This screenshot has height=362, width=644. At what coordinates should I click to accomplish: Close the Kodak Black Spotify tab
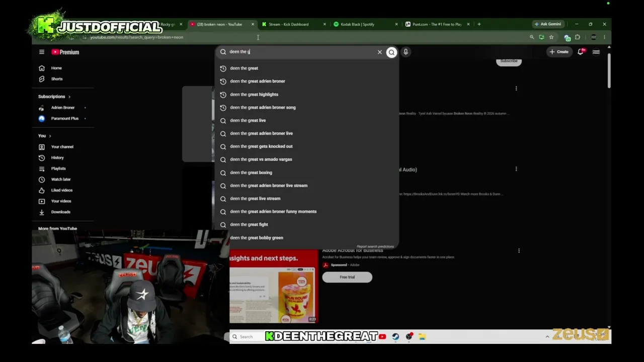[396, 24]
